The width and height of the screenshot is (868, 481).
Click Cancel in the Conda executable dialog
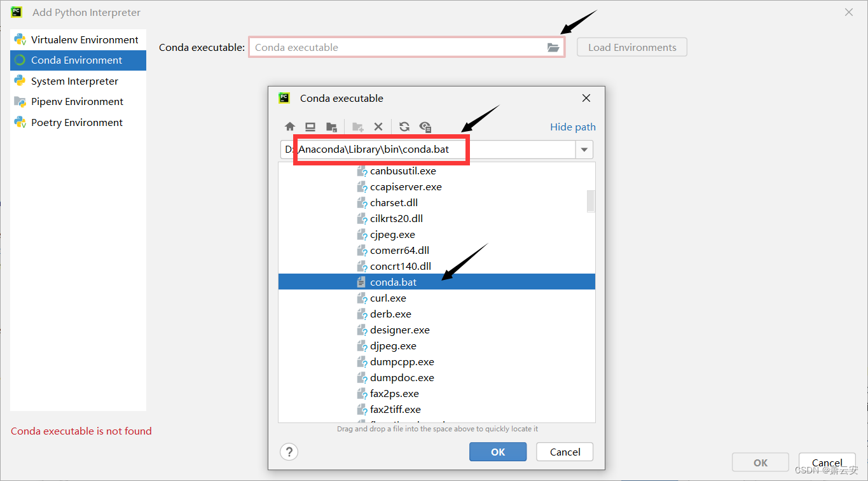pos(565,452)
